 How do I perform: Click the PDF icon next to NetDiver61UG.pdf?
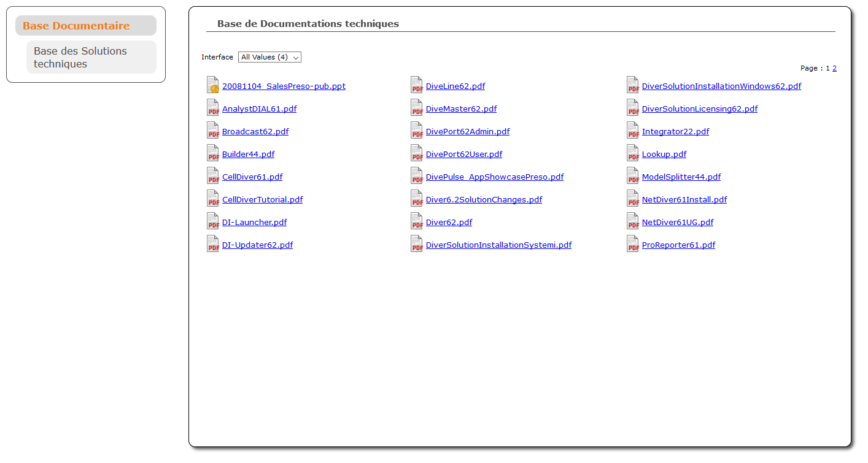633,221
